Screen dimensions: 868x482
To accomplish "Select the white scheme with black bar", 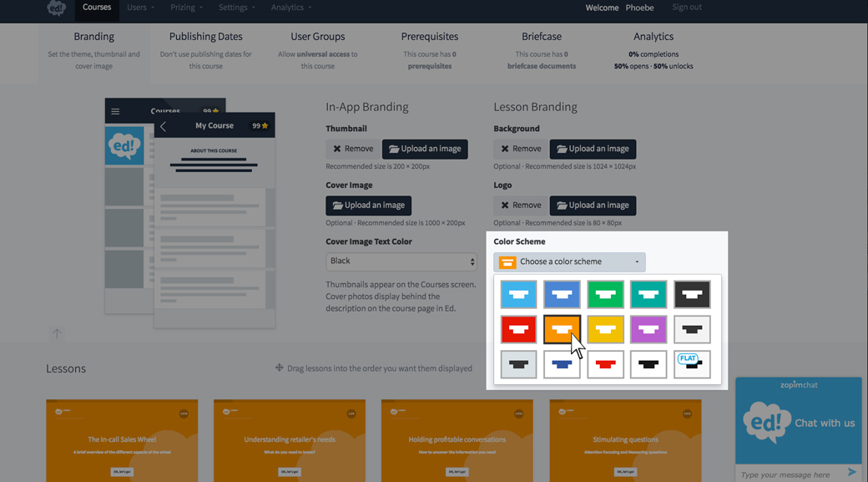I will pyautogui.click(x=648, y=364).
